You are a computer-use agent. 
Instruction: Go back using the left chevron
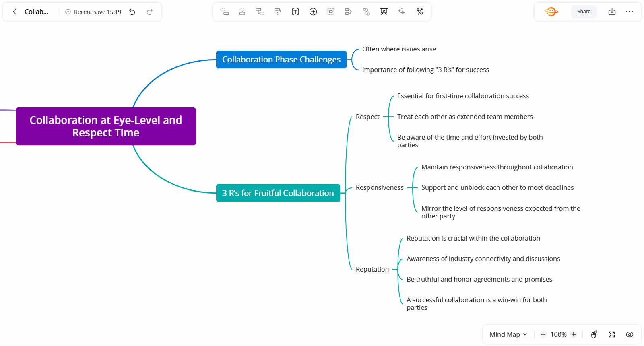point(15,12)
